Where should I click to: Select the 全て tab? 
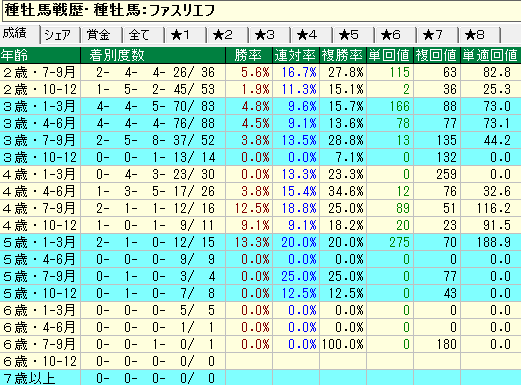(144, 35)
